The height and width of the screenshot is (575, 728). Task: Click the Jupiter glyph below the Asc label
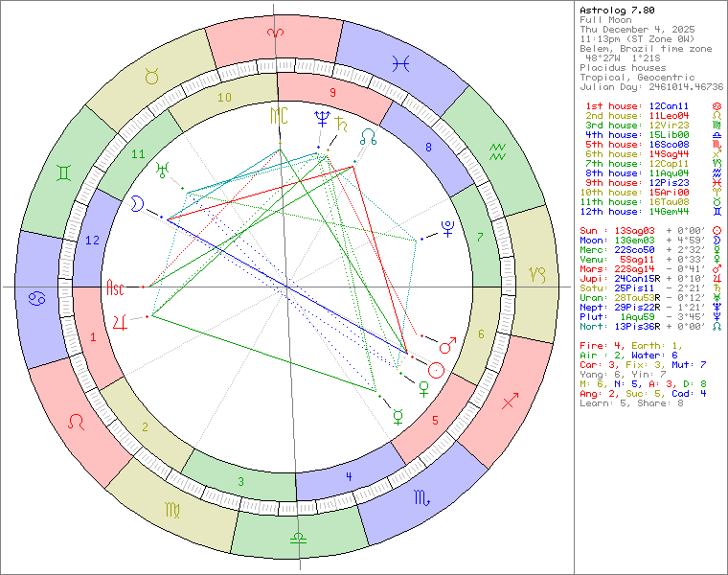[x=120, y=320]
